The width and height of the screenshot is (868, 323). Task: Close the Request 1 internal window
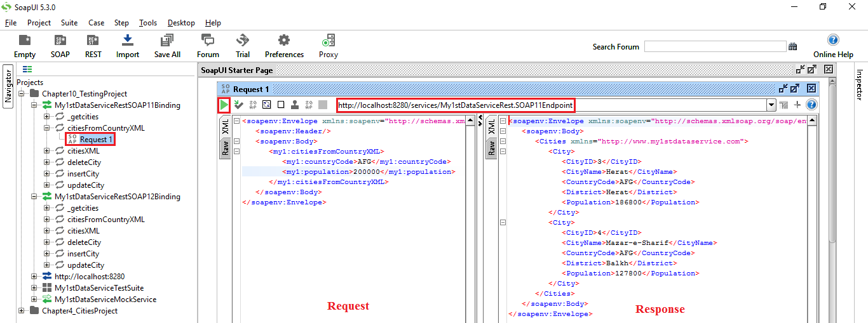[811, 89]
